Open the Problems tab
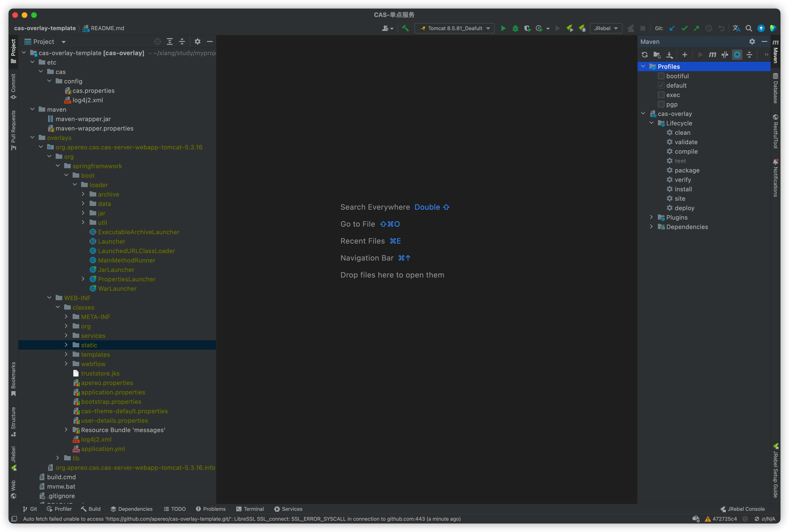 click(211, 509)
